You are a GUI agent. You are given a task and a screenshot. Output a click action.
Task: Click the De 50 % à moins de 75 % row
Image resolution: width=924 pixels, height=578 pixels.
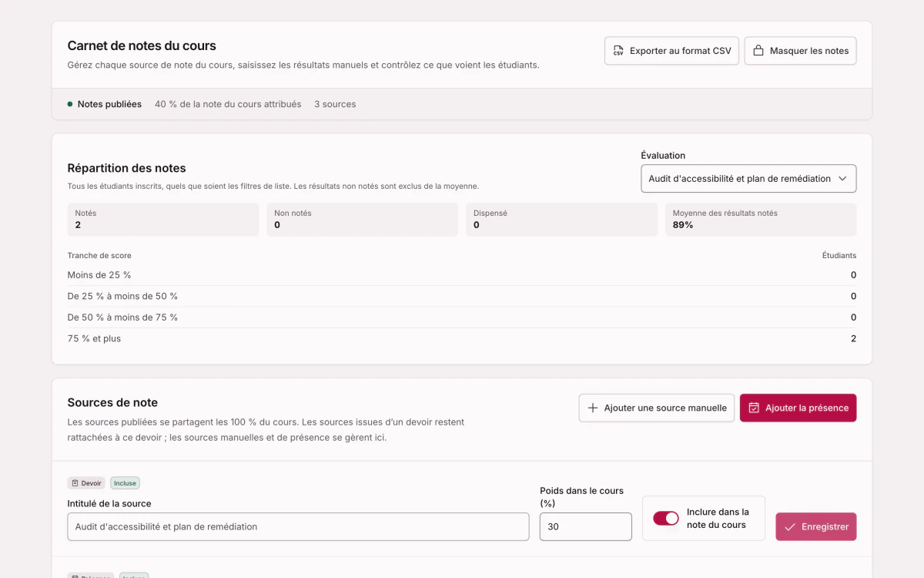pos(462,318)
